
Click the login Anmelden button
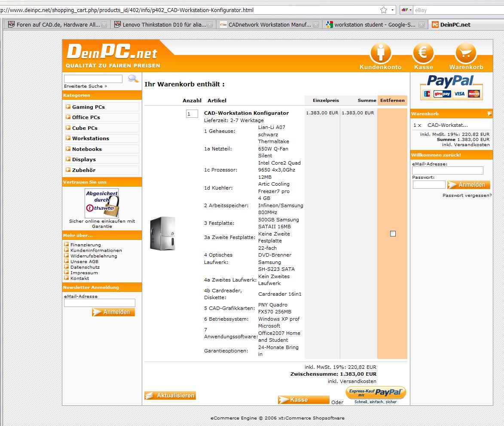[469, 185]
